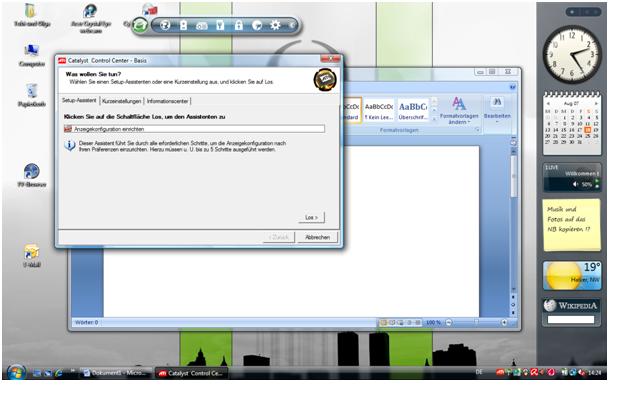The height and width of the screenshot is (400, 640).
Task: Click the 'Wörter: 0' status entry in Word
Action: pos(87,322)
